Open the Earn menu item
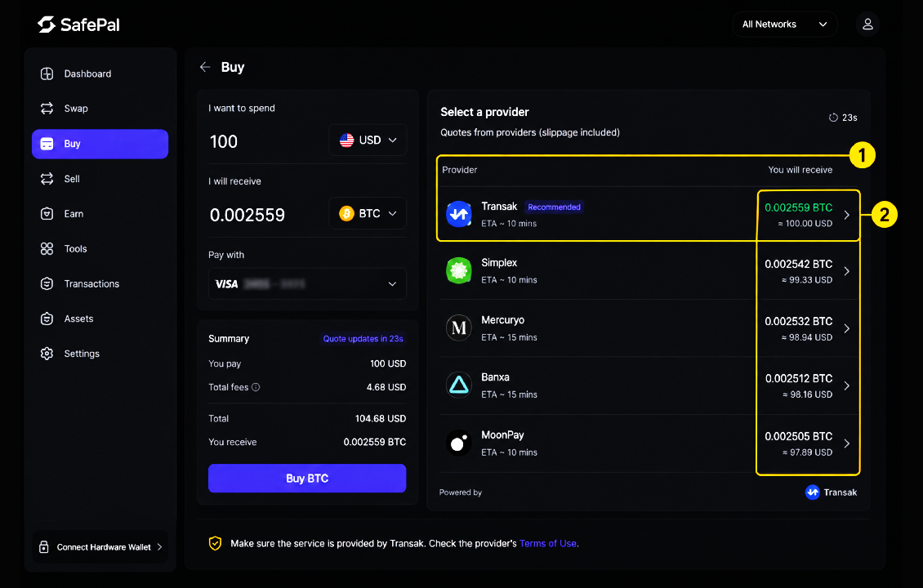The width and height of the screenshot is (923, 588). point(100,214)
